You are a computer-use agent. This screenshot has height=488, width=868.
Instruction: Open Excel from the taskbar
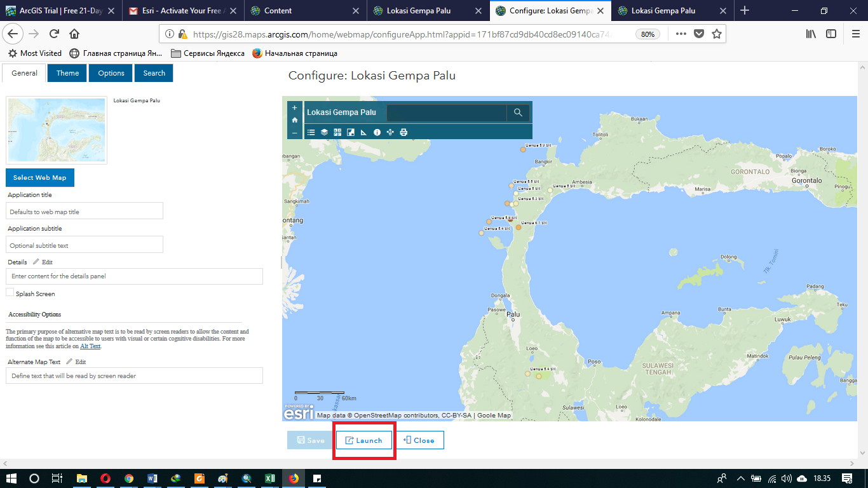pos(270,478)
